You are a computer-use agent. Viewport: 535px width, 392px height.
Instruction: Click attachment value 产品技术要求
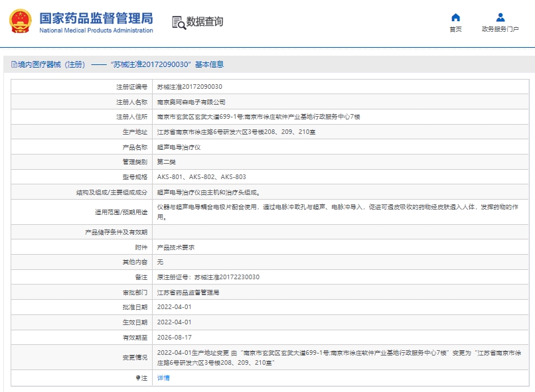[x=176, y=247]
